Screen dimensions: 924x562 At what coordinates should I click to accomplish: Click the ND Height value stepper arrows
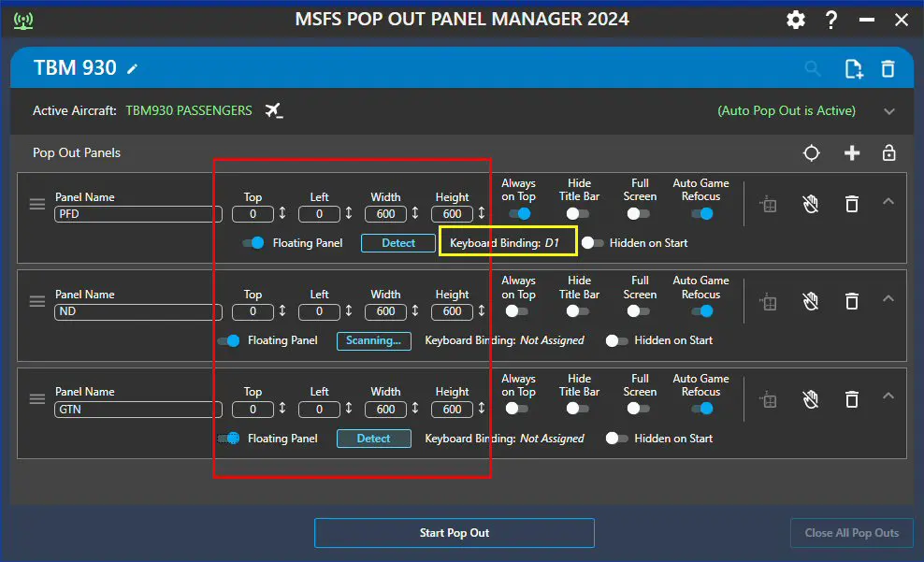[482, 311]
